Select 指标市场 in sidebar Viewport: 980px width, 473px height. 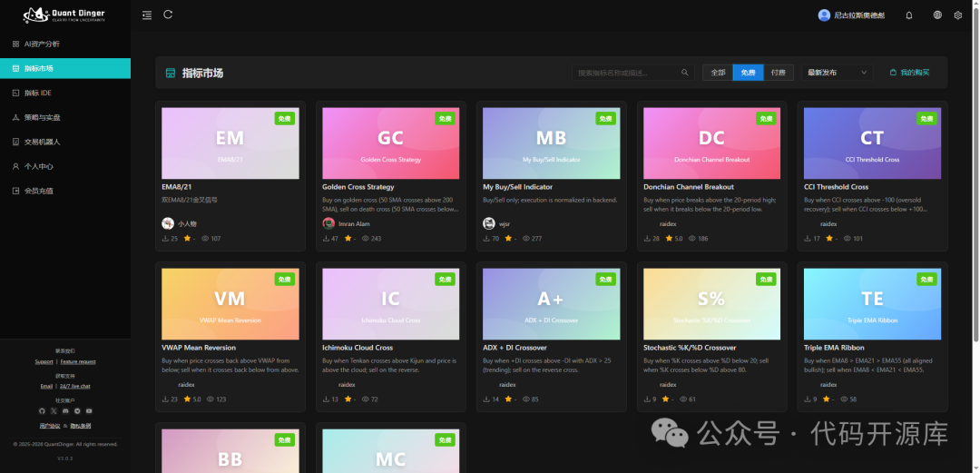[x=65, y=68]
